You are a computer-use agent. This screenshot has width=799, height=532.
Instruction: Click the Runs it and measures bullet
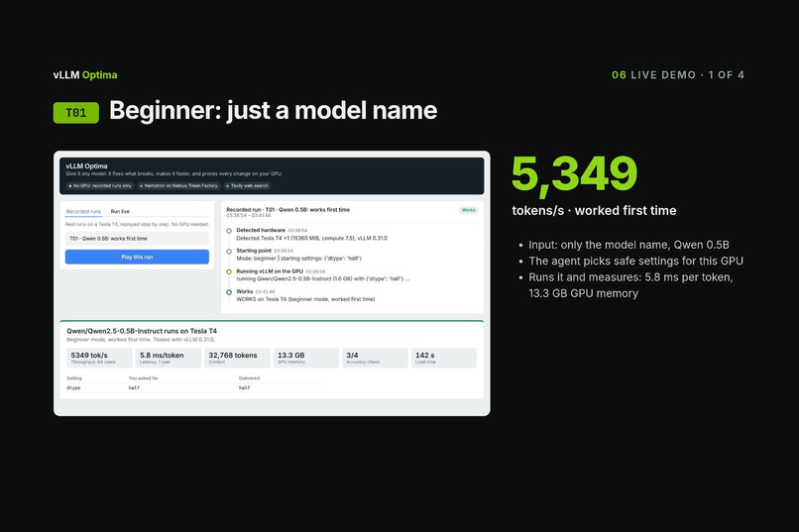point(630,285)
